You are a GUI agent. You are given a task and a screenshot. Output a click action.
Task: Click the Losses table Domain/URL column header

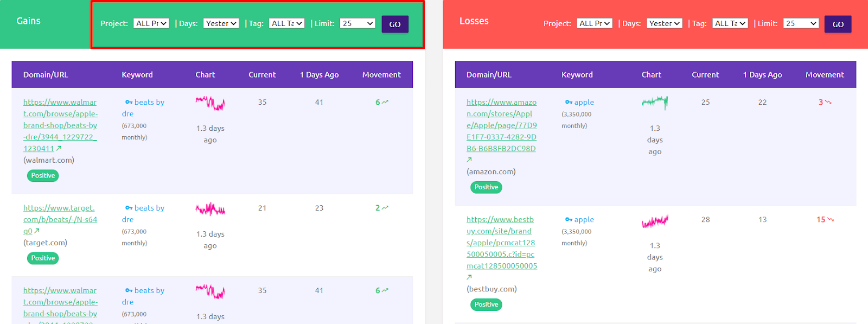[x=489, y=74]
